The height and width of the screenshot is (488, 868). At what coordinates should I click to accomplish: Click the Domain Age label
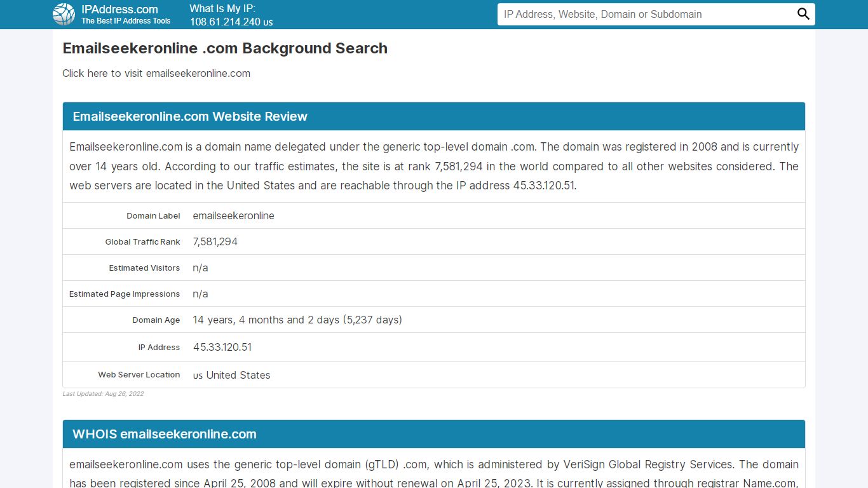pyautogui.click(x=156, y=320)
